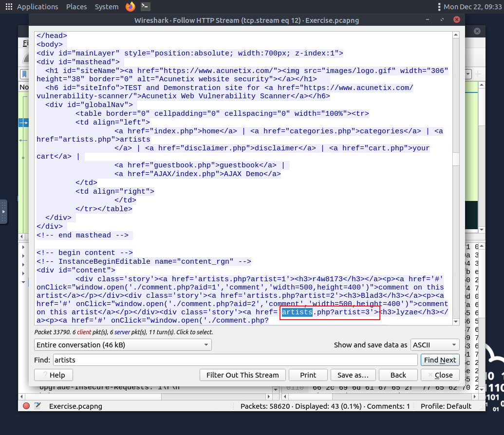Launch Firefox from the top panel
This screenshot has width=504, height=435.
[x=130, y=6]
